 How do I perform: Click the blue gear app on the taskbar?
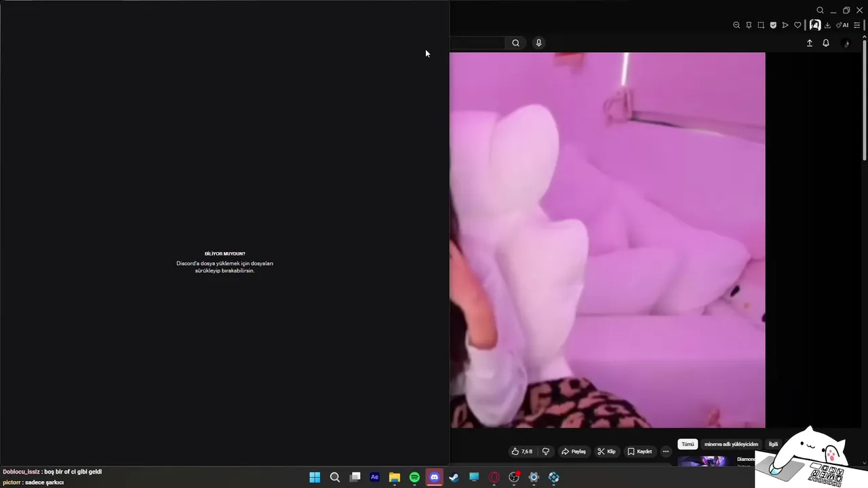click(x=534, y=477)
